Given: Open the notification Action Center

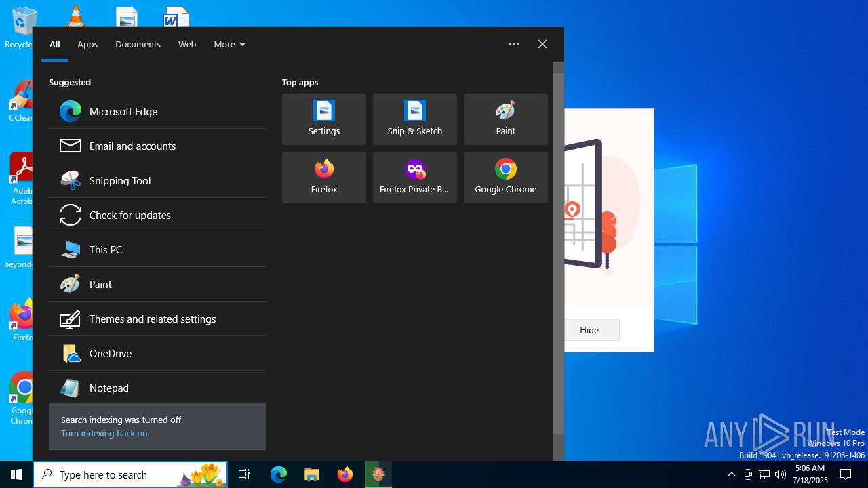Looking at the screenshot, I should pos(846,474).
